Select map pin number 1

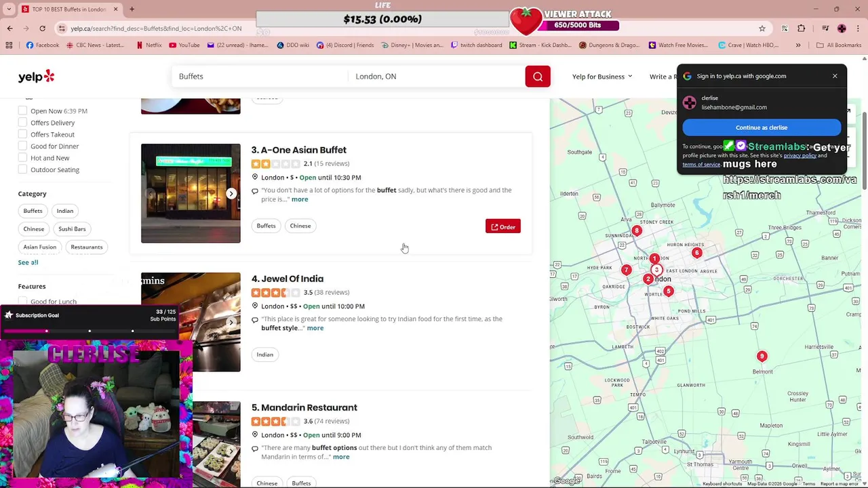coord(654,259)
